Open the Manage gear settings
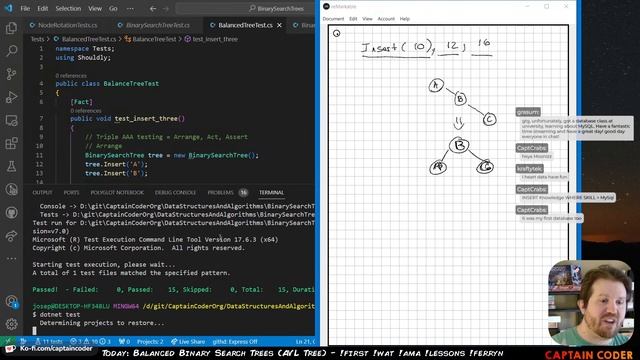This screenshot has width=640, height=360. click(11, 324)
